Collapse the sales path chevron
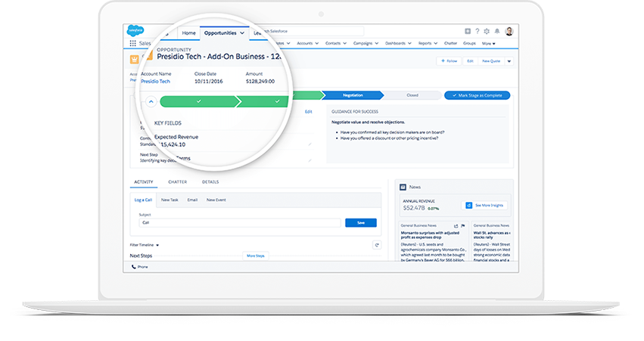Image resolution: width=644 pixels, height=341 pixels. (x=151, y=101)
